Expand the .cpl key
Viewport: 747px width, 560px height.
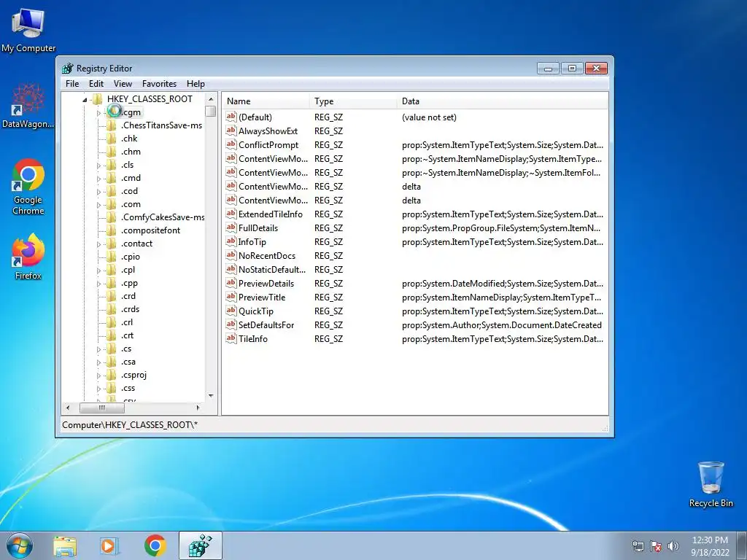98,271
